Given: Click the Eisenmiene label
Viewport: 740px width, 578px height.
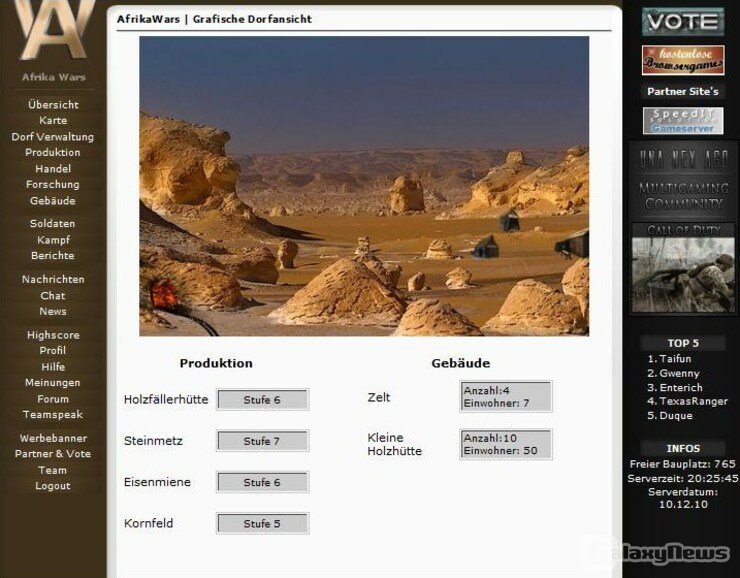Looking at the screenshot, I should click(x=157, y=482).
